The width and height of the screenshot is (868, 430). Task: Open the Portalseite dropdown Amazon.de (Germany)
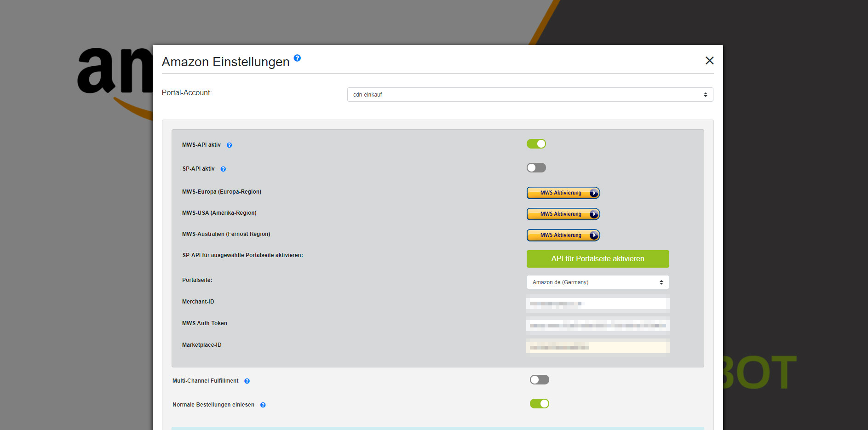coord(598,282)
